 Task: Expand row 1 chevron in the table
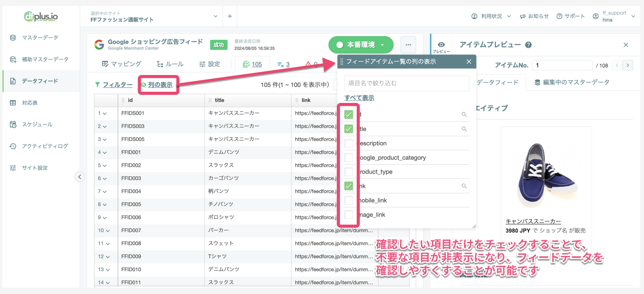[x=104, y=113]
